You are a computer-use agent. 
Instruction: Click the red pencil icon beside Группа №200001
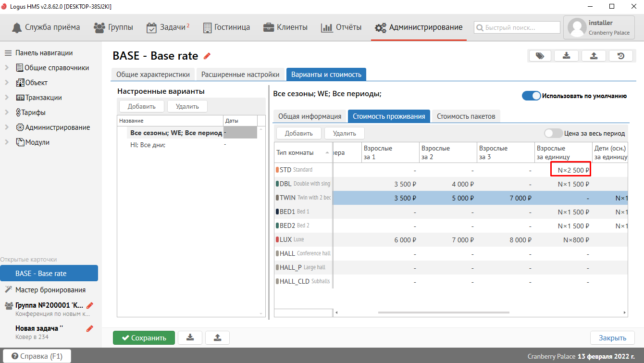pyautogui.click(x=89, y=305)
